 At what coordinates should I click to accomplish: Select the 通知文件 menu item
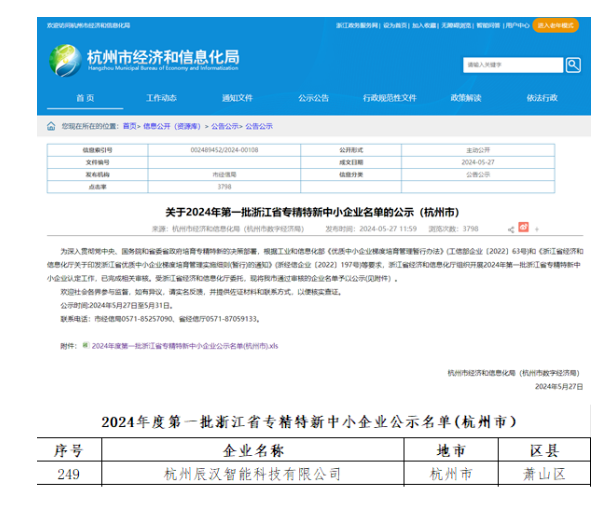click(x=237, y=98)
